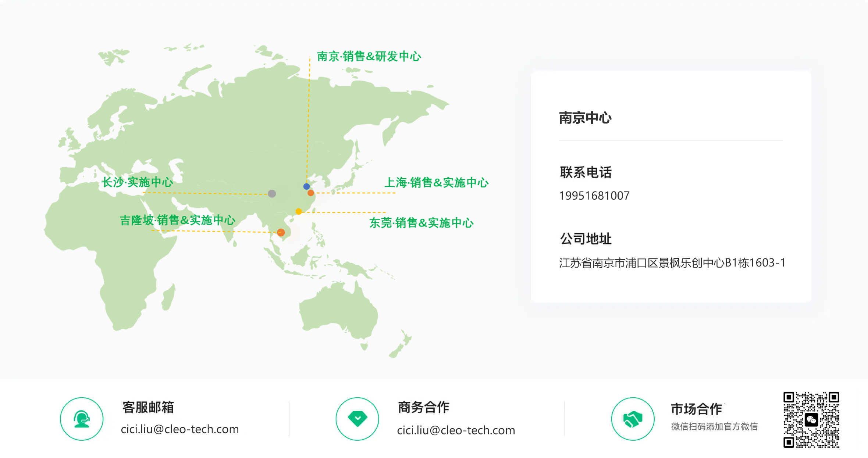Click the market cooperation handshake icon

[x=633, y=419]
